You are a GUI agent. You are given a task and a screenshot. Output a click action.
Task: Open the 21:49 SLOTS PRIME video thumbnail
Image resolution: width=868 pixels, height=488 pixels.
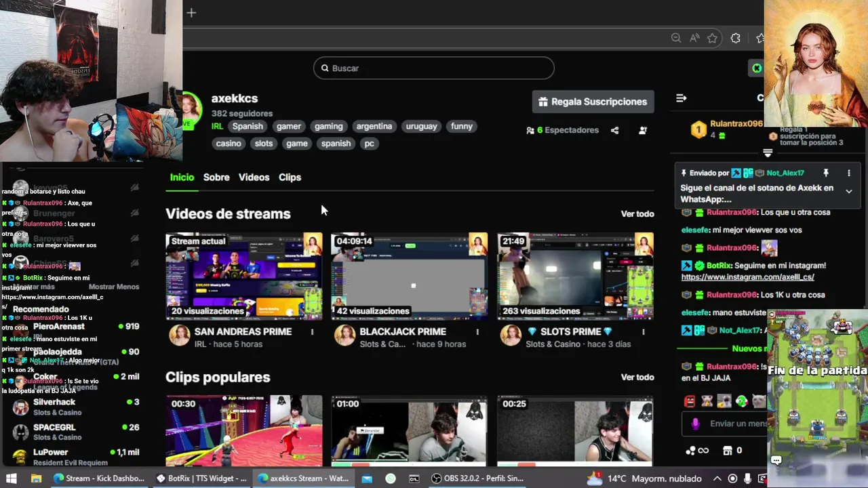coord(575,276)
